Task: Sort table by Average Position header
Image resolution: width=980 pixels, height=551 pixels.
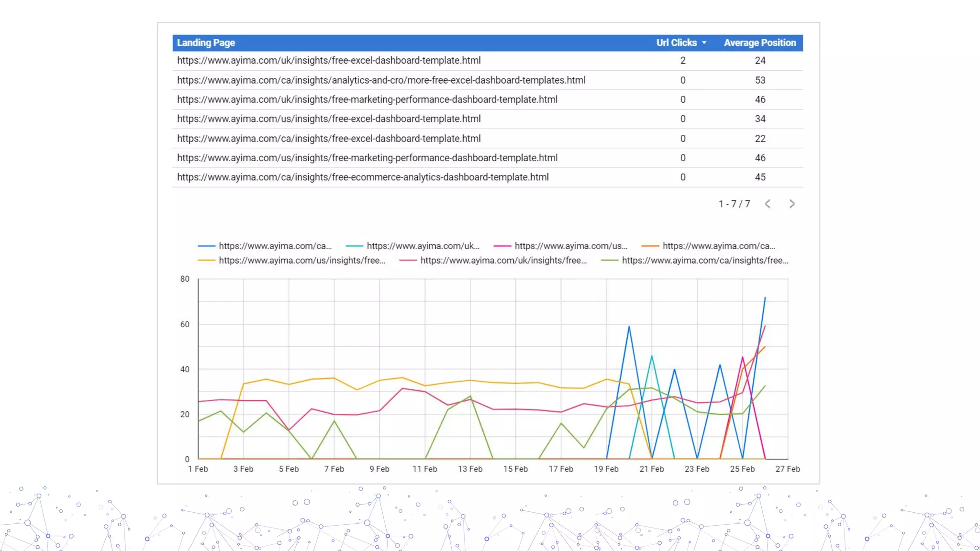Action: [x=760, y=43]
